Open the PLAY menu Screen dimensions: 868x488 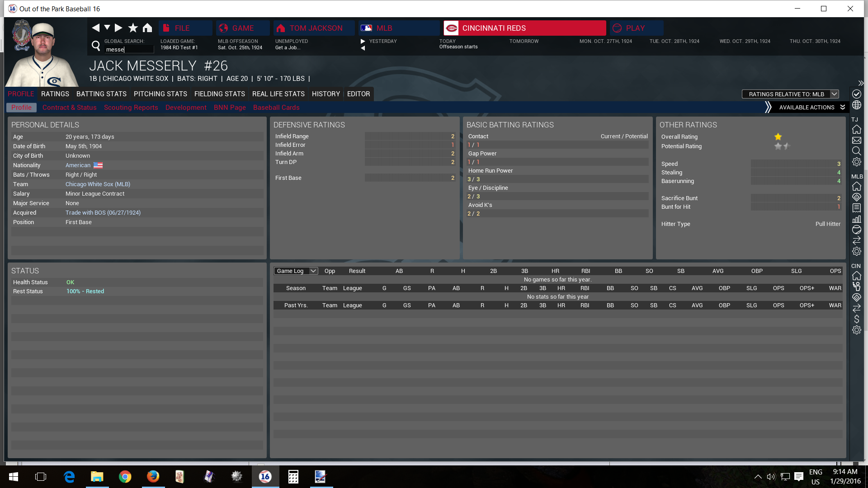point(636,28)
